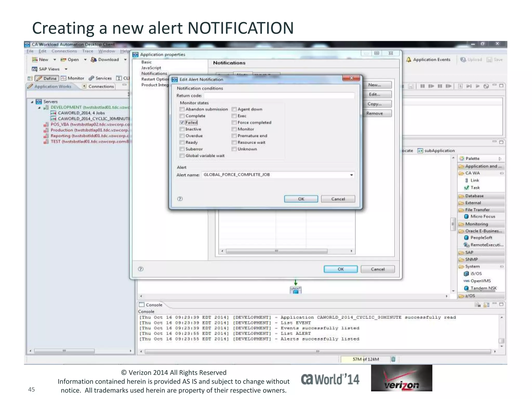Click the UNIX job icon in workspace
The height and width of the screenshot is (399, 532).
[296, 290]
